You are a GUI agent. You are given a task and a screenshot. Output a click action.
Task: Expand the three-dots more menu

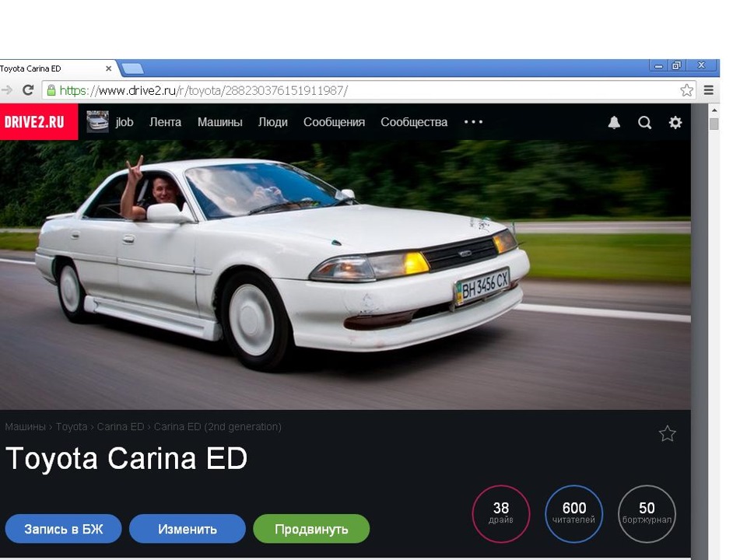point(474,122)
